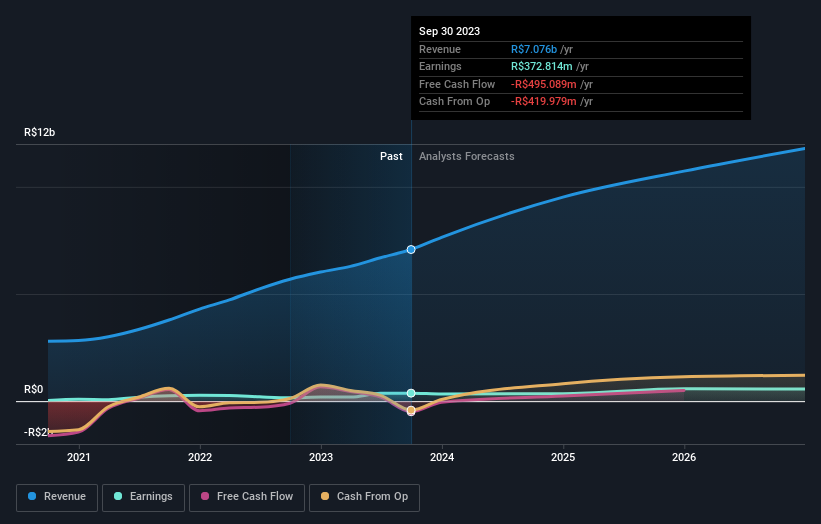Click the Revenue data point marker on blue line

(411, 250)
